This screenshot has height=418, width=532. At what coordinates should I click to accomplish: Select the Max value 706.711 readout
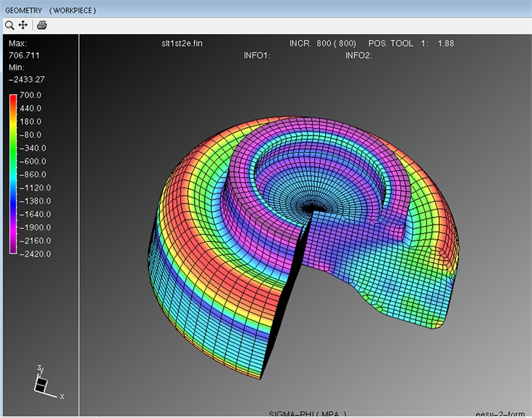click(x=24, y=54)
